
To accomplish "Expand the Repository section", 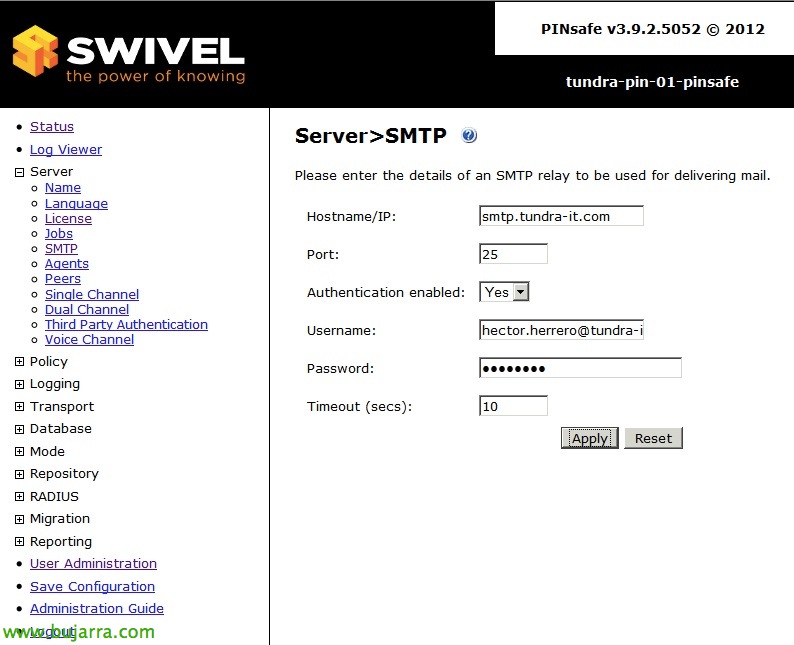I will (x=19, y=474).
